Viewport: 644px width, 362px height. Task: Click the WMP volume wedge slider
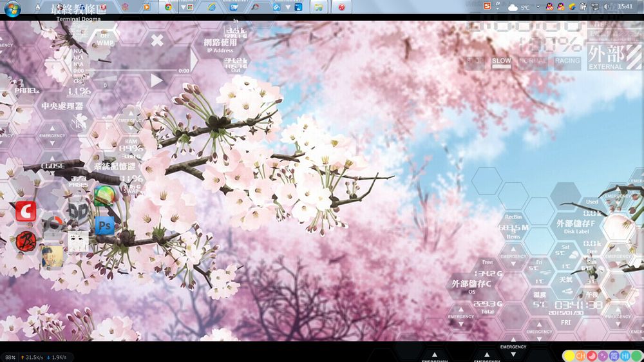tap(104, 78)
